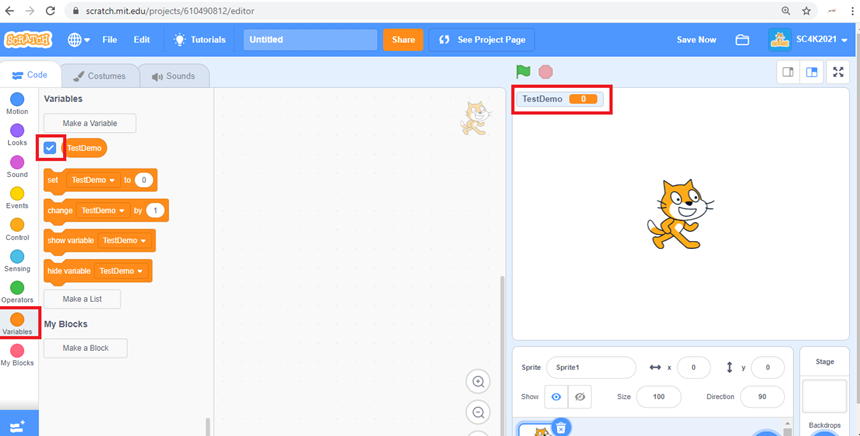Open the SC4K2021 account menu
860x436 pixels.
coord(808,39)
